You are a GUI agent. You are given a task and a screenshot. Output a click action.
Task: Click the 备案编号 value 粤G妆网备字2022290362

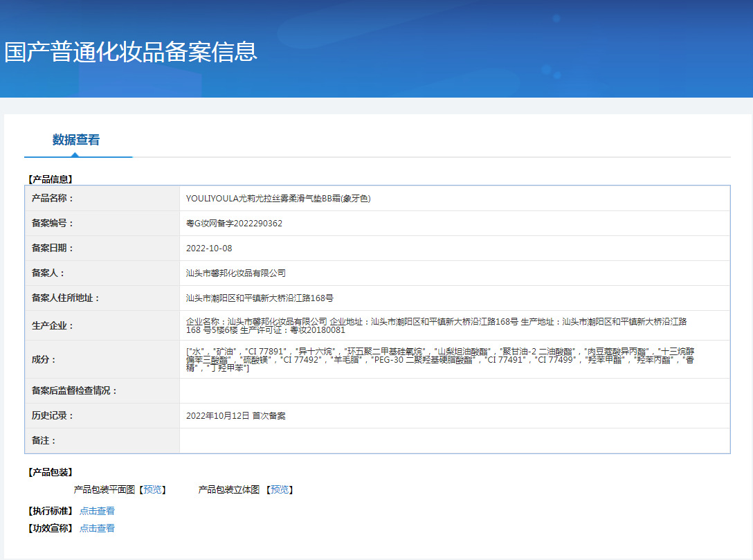(x=234, y=224)
